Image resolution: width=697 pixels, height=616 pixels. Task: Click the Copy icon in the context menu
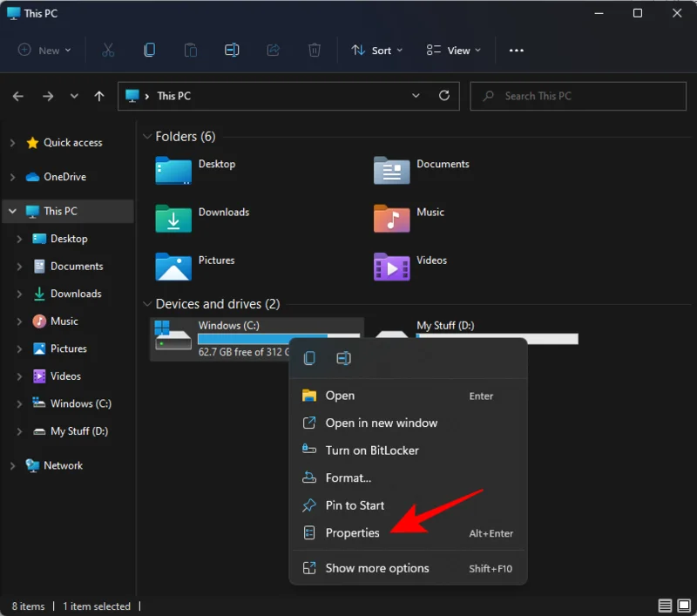[x=309, y=358]
